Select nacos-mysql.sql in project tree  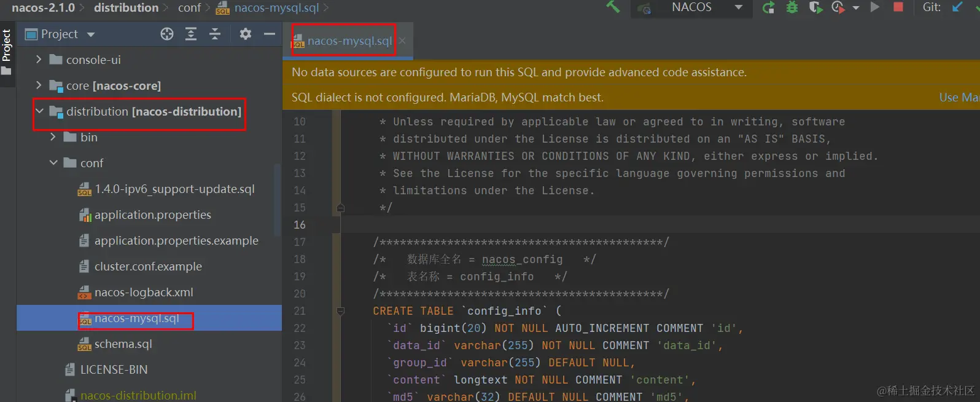[x=136, y=318]
